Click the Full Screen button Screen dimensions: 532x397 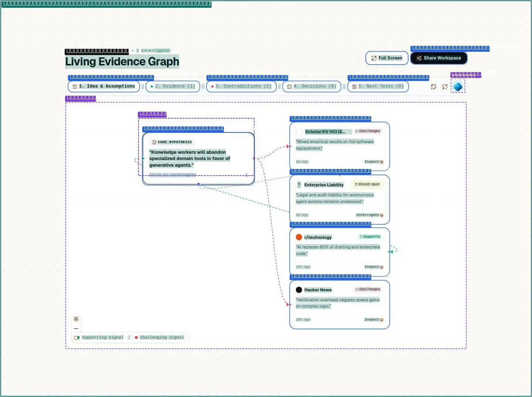[x=387, y=58]
